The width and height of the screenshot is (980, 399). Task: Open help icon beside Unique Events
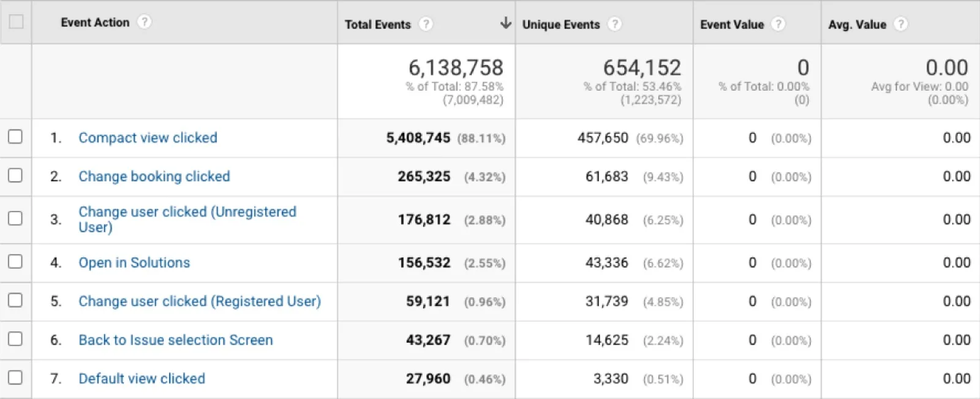(614, 25)
